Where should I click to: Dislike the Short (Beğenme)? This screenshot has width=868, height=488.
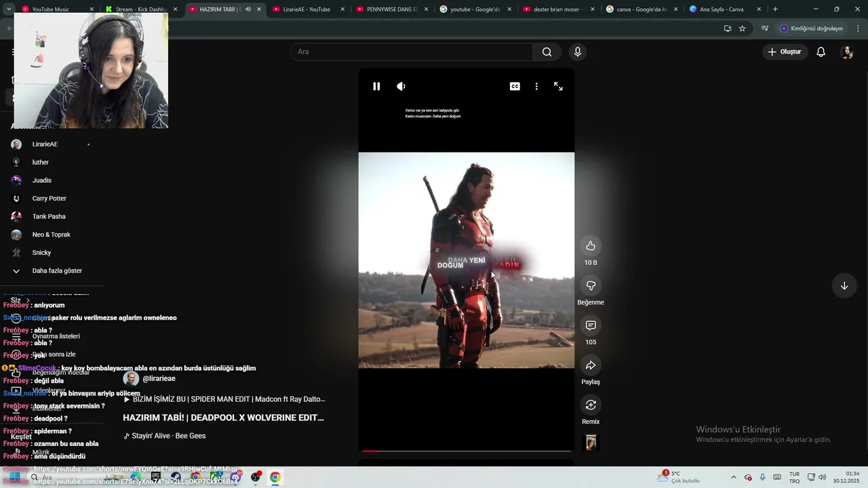coord(591,286)
